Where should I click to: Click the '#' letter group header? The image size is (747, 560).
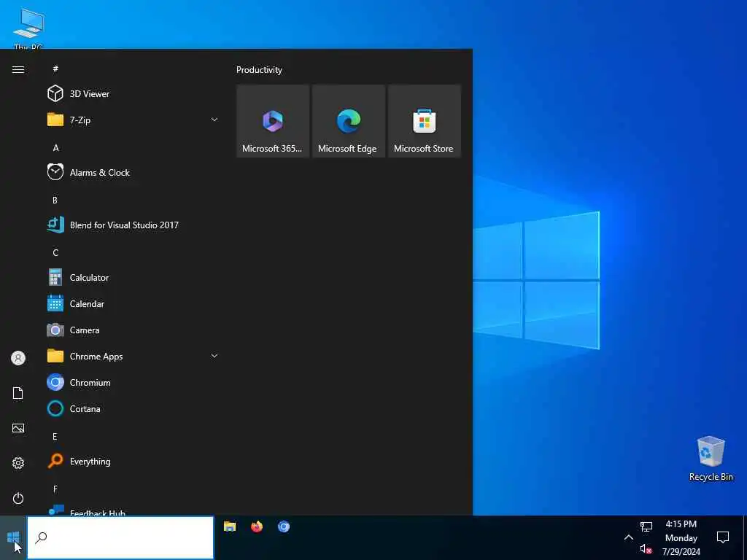click(x=55, y=69)
